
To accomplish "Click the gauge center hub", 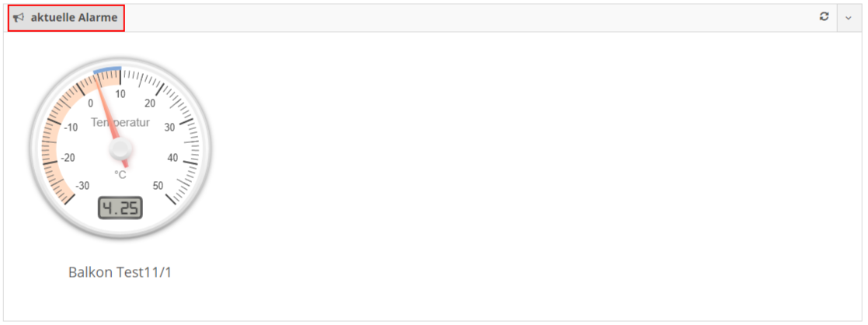I will click(x=120, y=149).
